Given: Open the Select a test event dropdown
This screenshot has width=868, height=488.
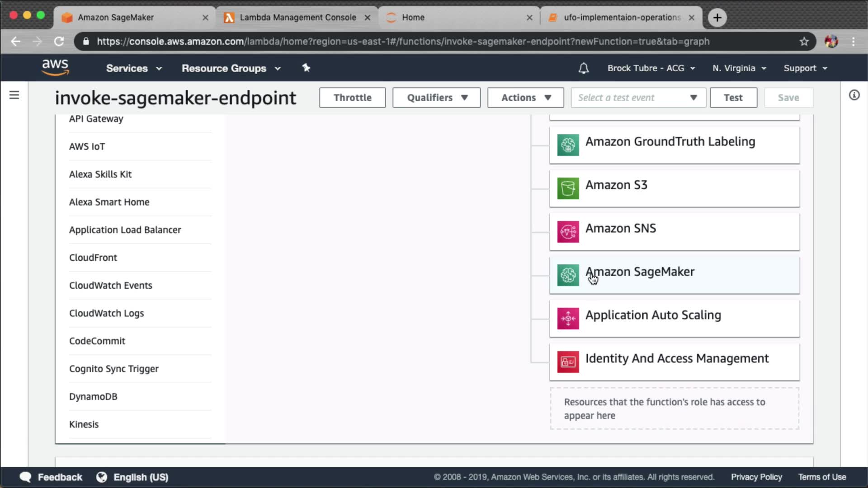Looking at the screenshot, I should (x=638, y=98).
